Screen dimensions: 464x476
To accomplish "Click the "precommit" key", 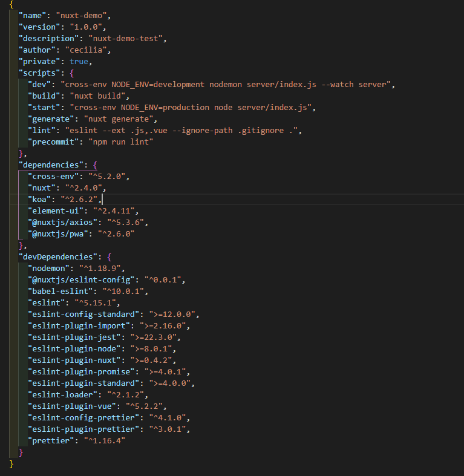I will [53, 142].
